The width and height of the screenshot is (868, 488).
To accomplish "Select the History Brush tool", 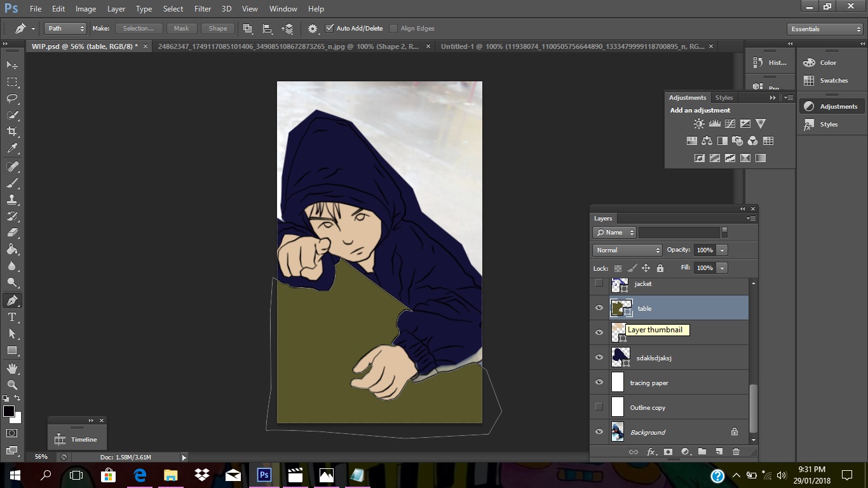I will pos(12,216).
